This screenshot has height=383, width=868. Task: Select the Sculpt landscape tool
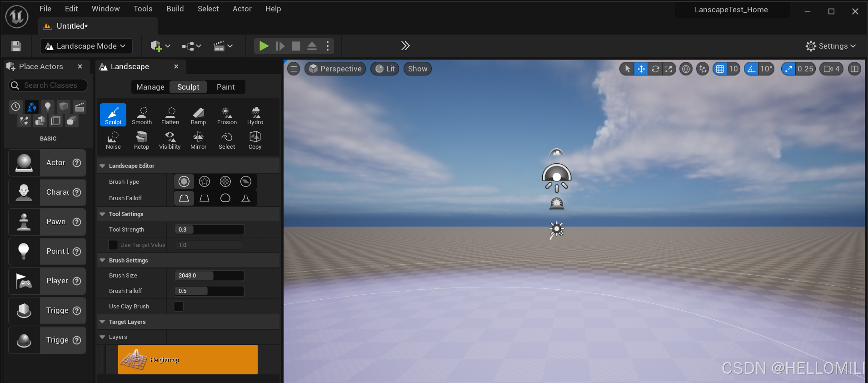click(x=113, y=115)
